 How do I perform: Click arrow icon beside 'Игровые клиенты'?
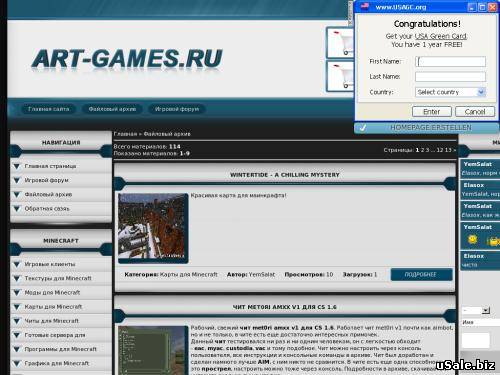(16, 264)
